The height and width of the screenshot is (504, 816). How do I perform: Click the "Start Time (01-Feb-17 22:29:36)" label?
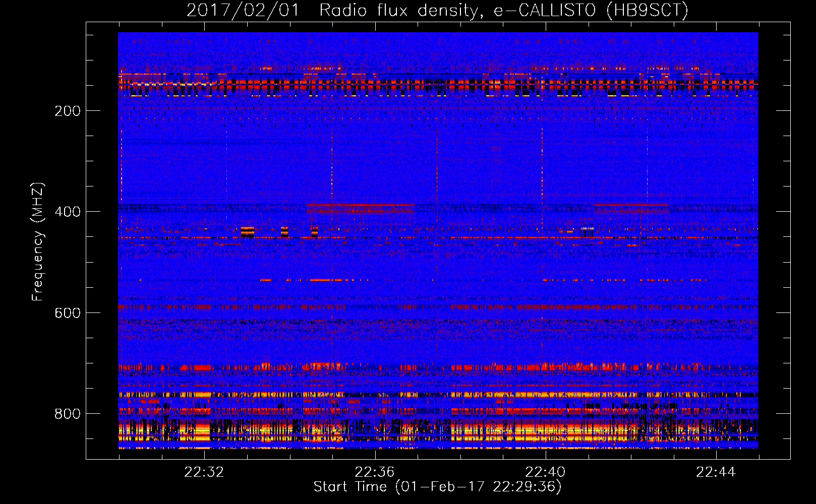point(437,487)
